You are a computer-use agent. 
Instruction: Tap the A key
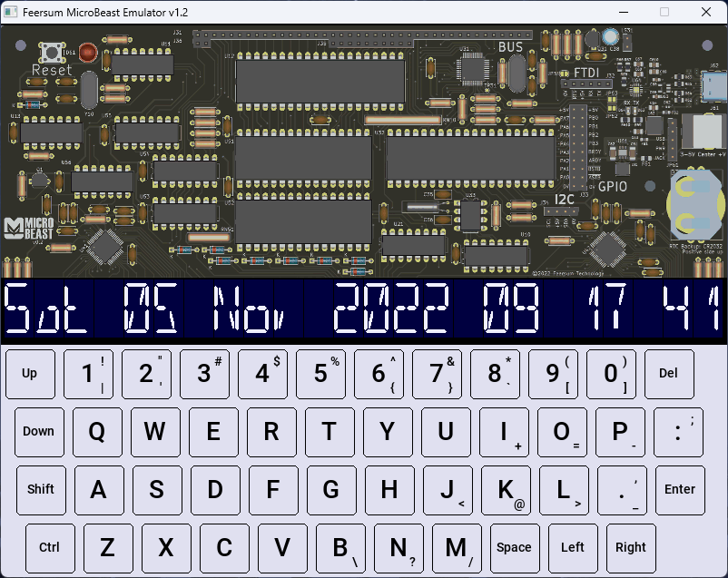[x=99, y=490]
